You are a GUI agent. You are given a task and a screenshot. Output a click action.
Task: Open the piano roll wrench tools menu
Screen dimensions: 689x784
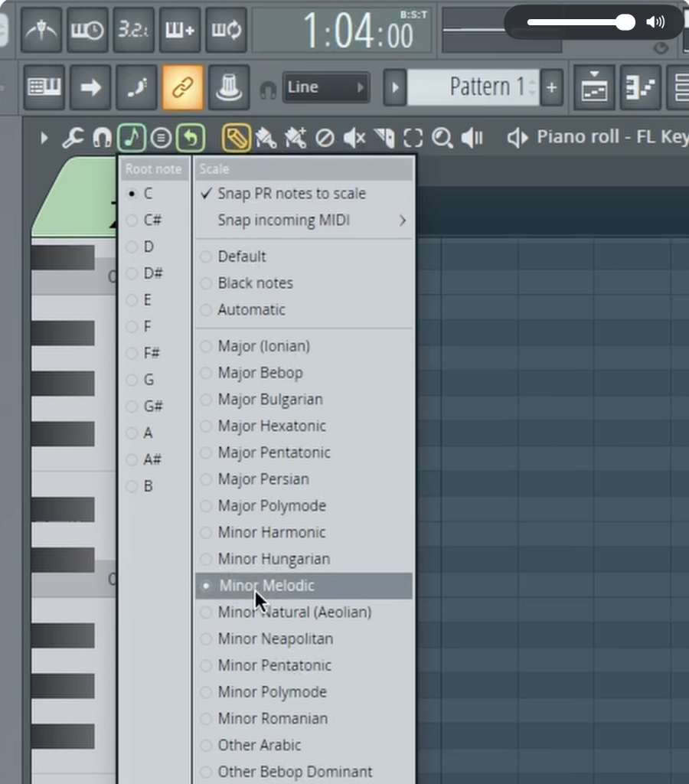click(x=73, y=138)
